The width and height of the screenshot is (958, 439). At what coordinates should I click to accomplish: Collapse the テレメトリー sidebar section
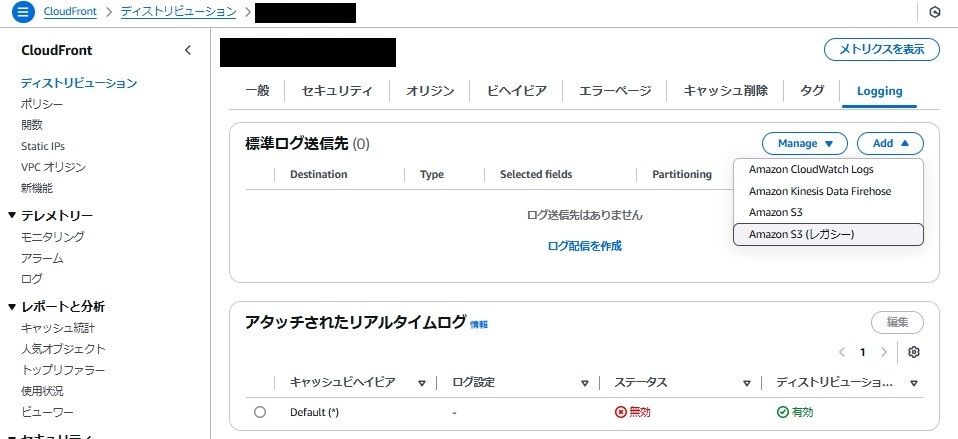point(12,215)
